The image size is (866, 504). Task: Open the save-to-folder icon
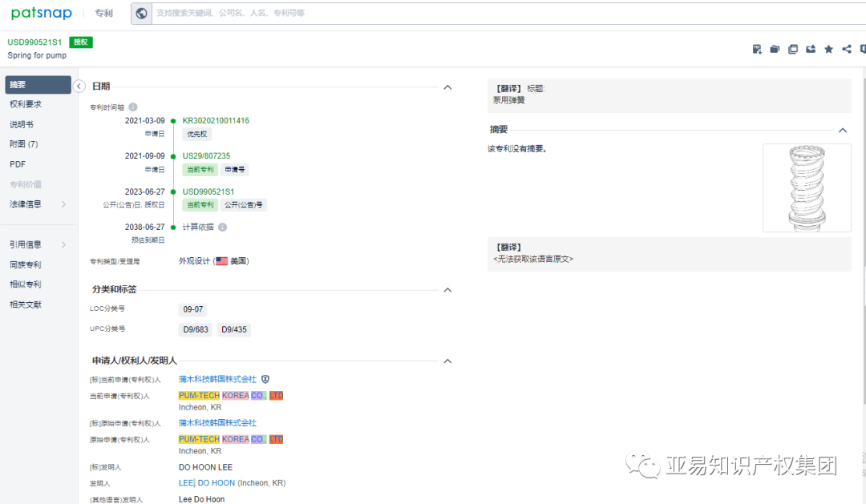click(775, 49)
